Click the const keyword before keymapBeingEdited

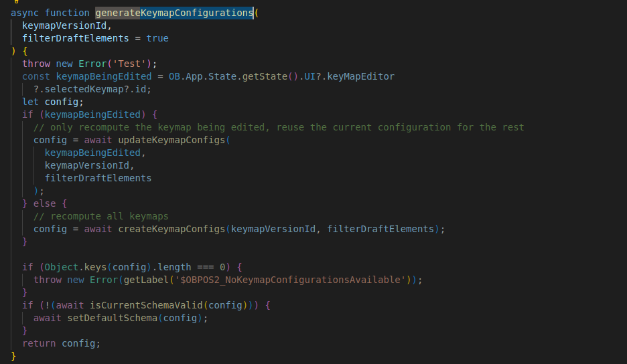pos(36,76)
